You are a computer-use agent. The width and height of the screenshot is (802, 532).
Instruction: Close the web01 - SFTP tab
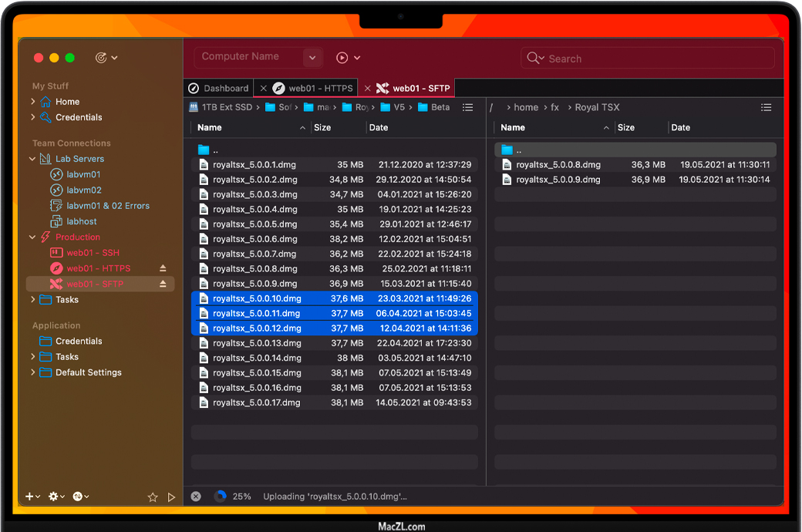point(367,89)
